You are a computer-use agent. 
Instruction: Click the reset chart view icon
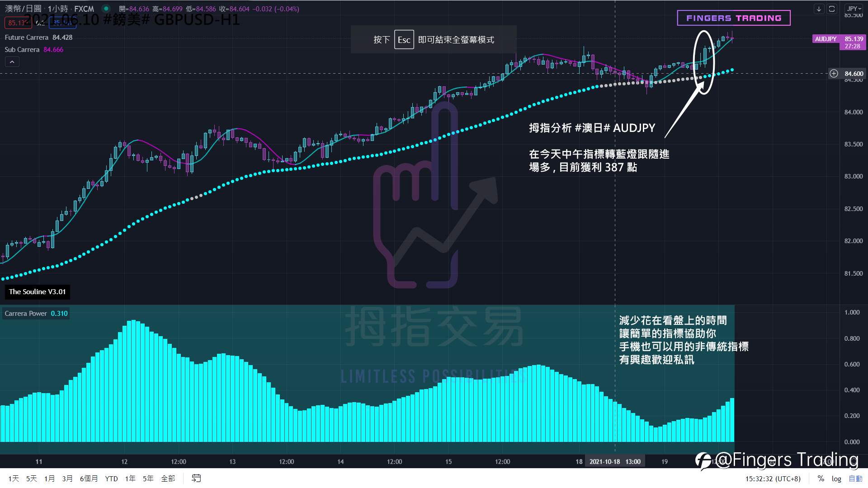pos(832,9)
